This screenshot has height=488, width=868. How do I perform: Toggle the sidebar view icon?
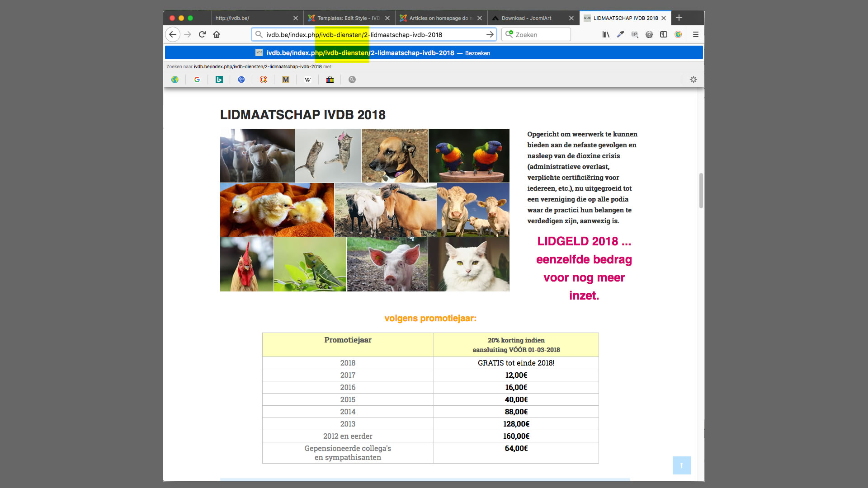664,34
